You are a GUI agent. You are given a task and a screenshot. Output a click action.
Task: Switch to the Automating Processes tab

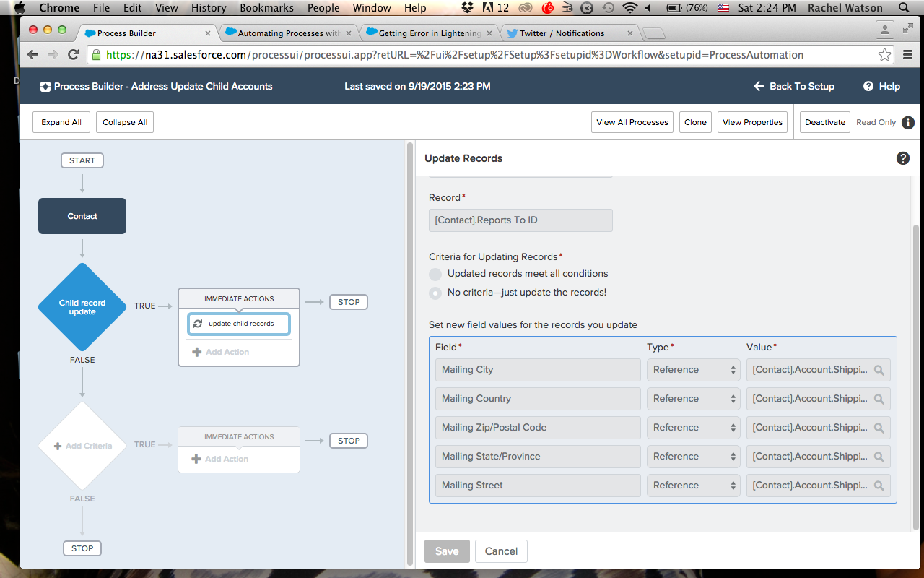[x=289, y=33]
